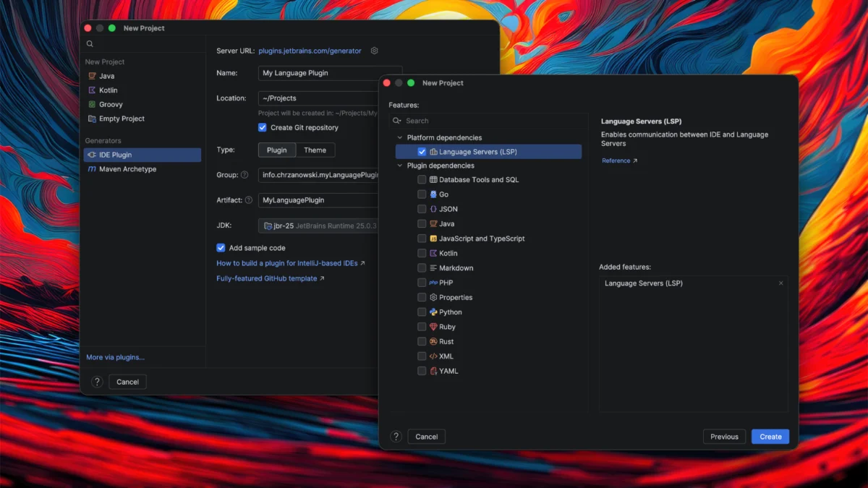
Task: Select Theme type segment
Action: click(x=315, y=150)
